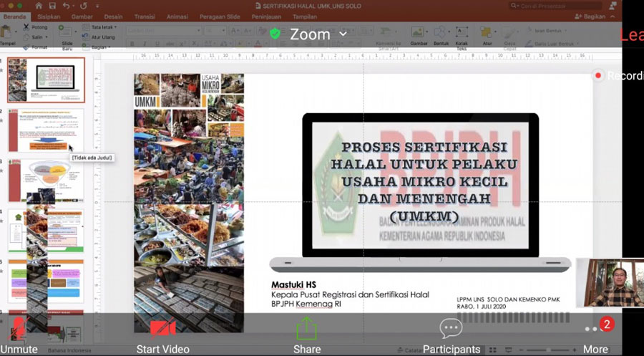Click the Tempel paste icon
The image size is (644, 356).
click(6, 33)
